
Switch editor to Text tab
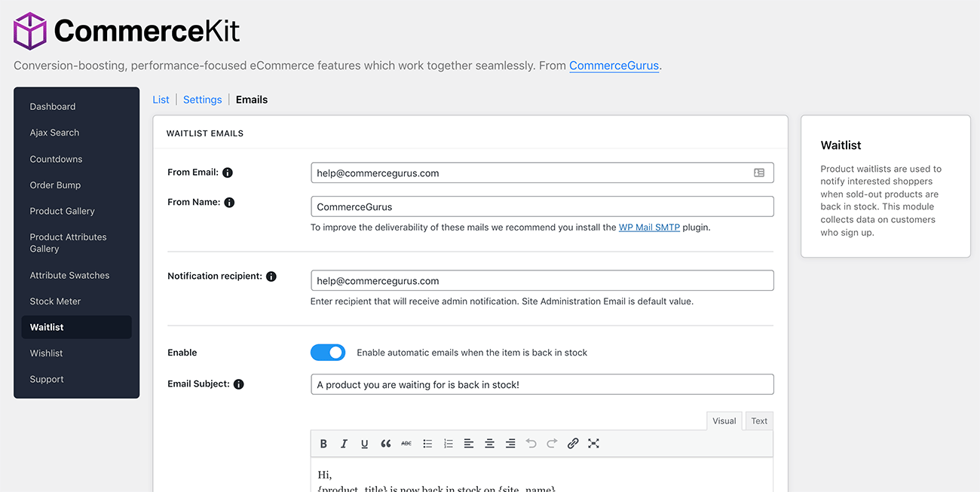(759, 421)
